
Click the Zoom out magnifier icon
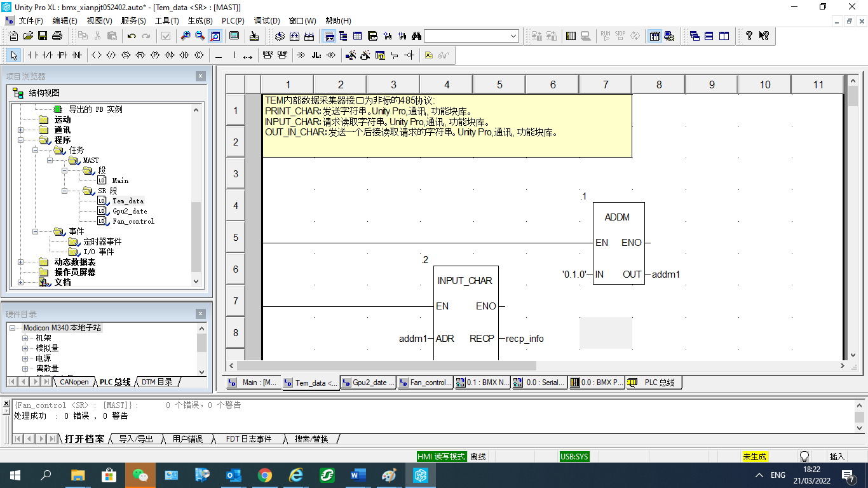(200, 36)
